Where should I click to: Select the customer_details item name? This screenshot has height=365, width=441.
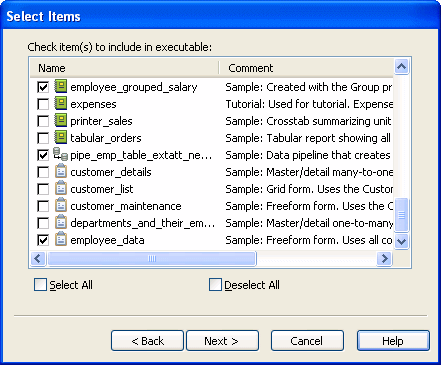(111, 172)
